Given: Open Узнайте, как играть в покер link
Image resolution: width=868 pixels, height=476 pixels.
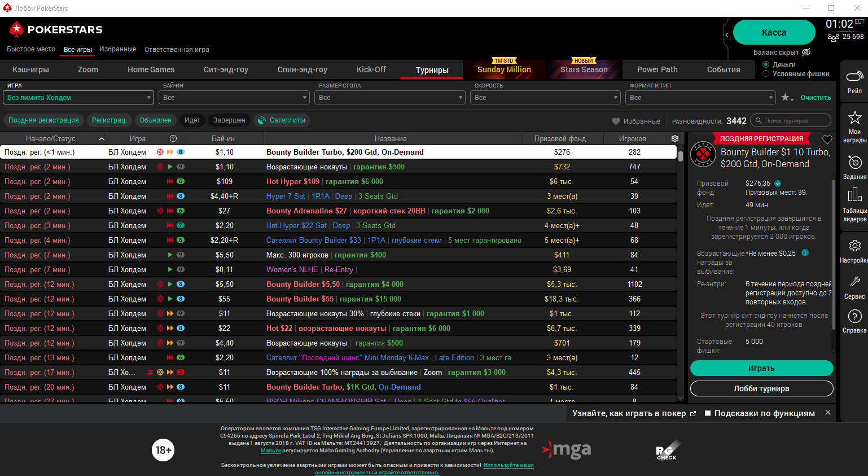Looking at the screenshot, I should point(634,413).
